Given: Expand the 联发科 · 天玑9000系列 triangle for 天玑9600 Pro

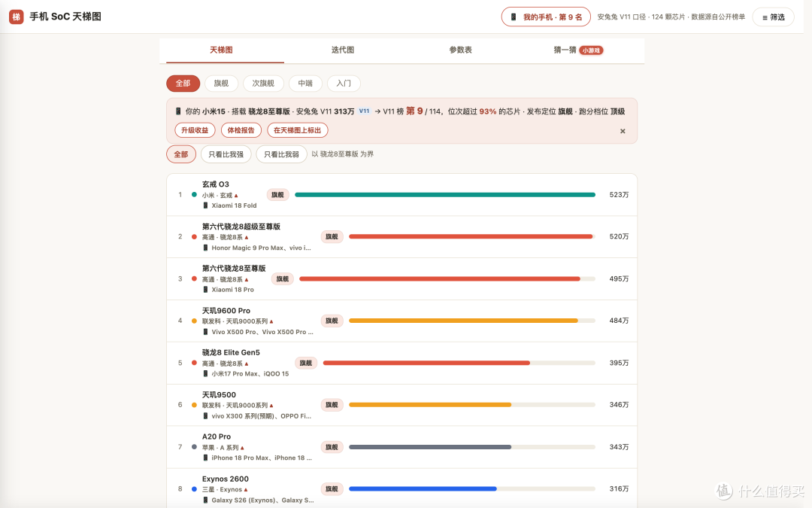Looking at the screenshot, I should tap(271, 322).
